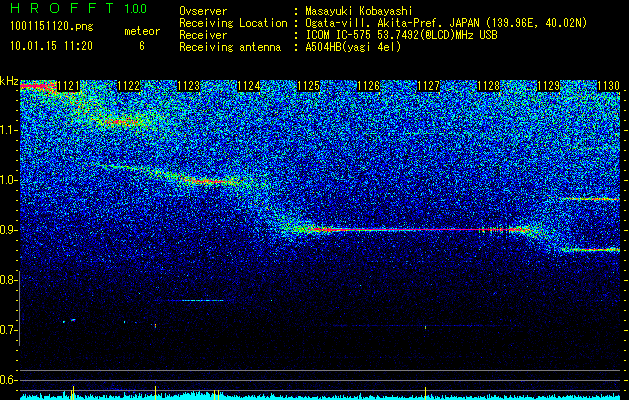Click the date stamp 10.01.15 11:20
629x400 pixels.
coord(51,46)
